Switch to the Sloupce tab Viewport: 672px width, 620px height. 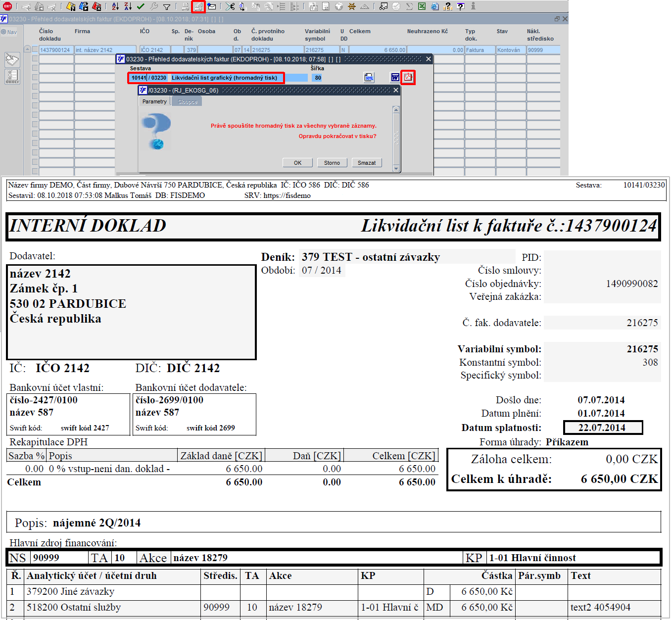187,101
